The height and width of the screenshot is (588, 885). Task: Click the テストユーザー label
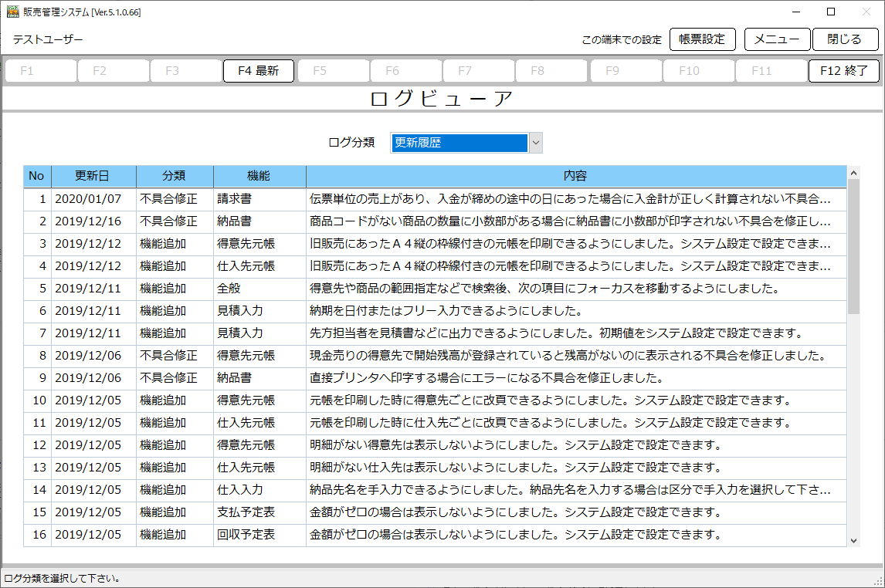click(x=48, y=39)
